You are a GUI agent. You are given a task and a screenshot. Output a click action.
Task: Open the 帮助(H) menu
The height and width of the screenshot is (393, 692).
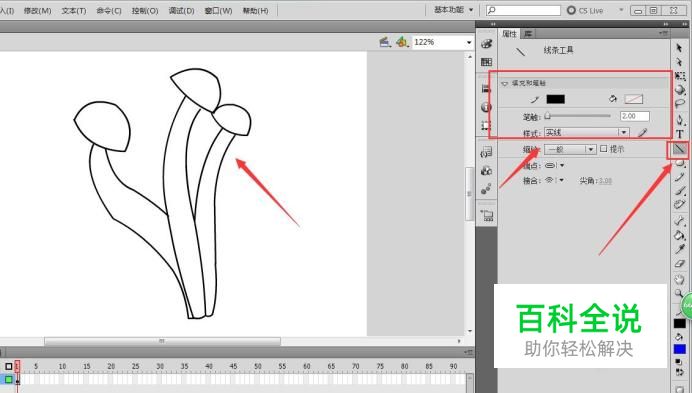256,11
